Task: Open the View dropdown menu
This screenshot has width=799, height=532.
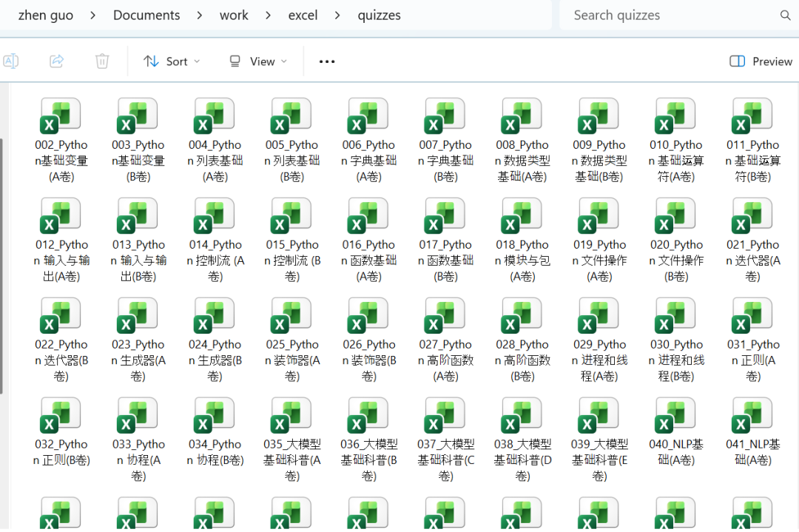Action: tap(258, 61)
